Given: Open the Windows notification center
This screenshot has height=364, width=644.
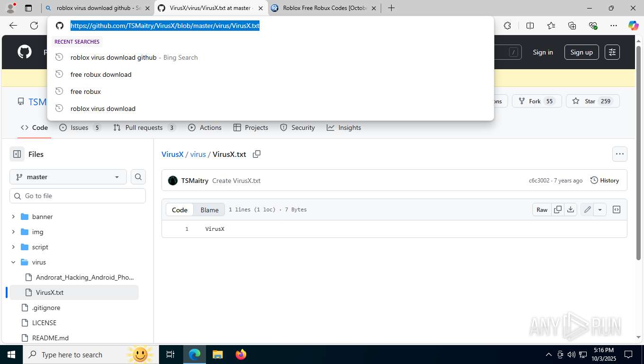Looking at the screenshot, I should 628,355.
